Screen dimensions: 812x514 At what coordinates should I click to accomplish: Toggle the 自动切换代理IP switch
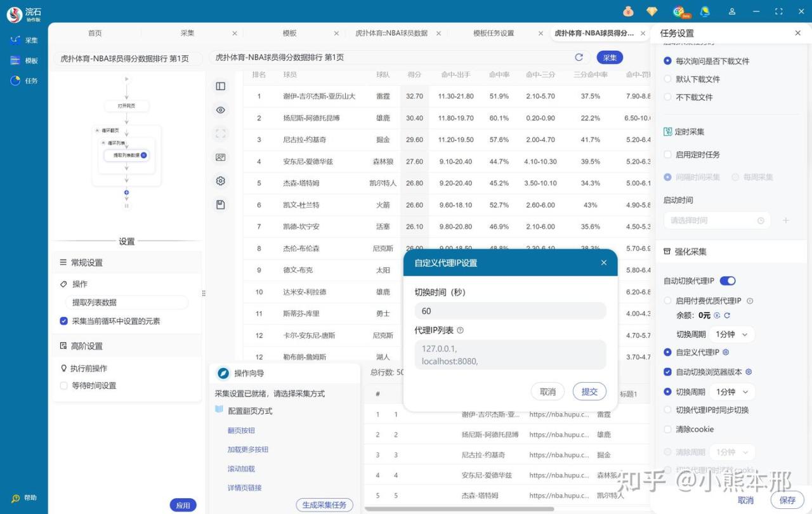click(x=728, y=280)
